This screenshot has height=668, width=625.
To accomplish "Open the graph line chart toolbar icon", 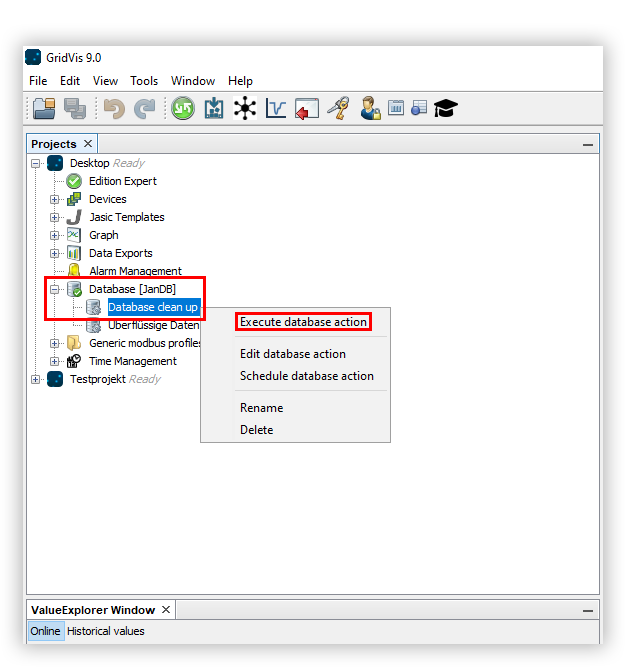I will (276, 108).
